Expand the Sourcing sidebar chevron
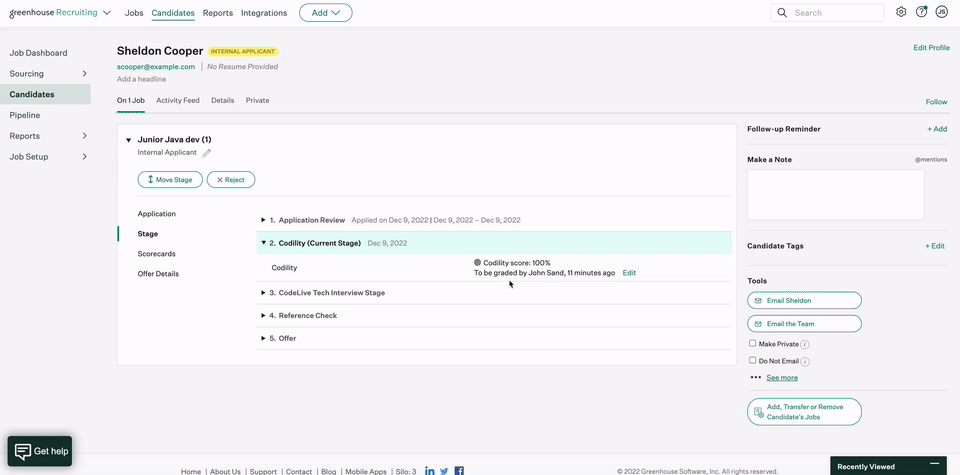This screenshot has width=960, height=475. [84, 73]
